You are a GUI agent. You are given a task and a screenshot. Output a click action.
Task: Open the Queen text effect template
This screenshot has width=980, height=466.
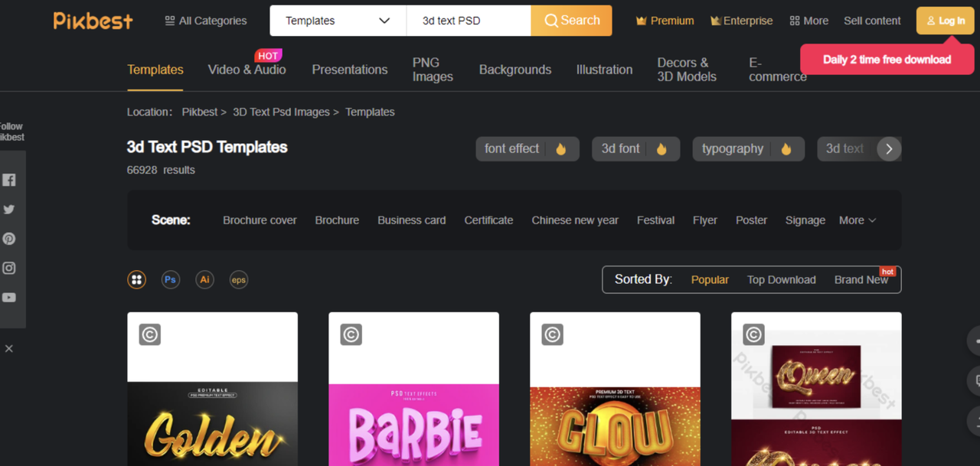[816, 389]
